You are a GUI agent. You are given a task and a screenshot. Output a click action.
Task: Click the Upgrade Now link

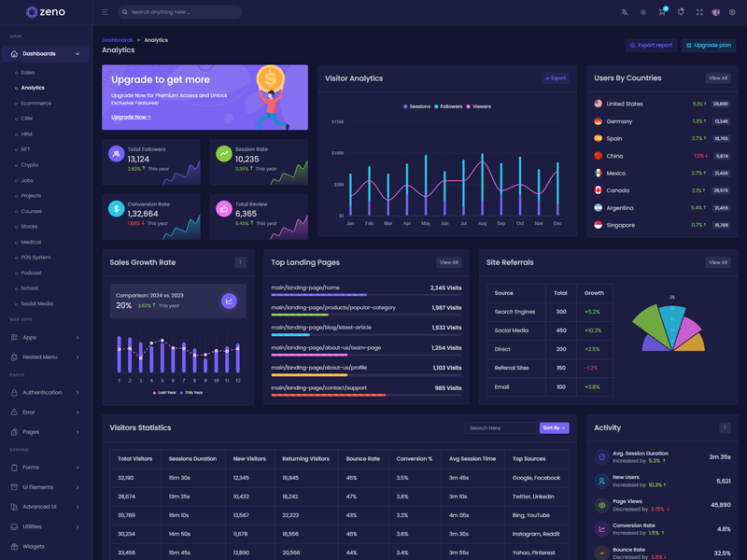(x=131, y=117)
